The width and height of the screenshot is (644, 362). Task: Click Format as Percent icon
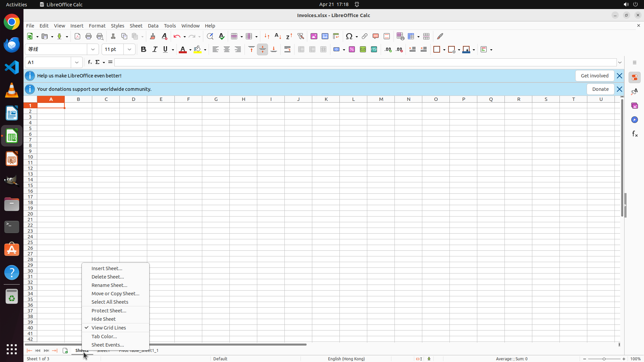[352, 49]
